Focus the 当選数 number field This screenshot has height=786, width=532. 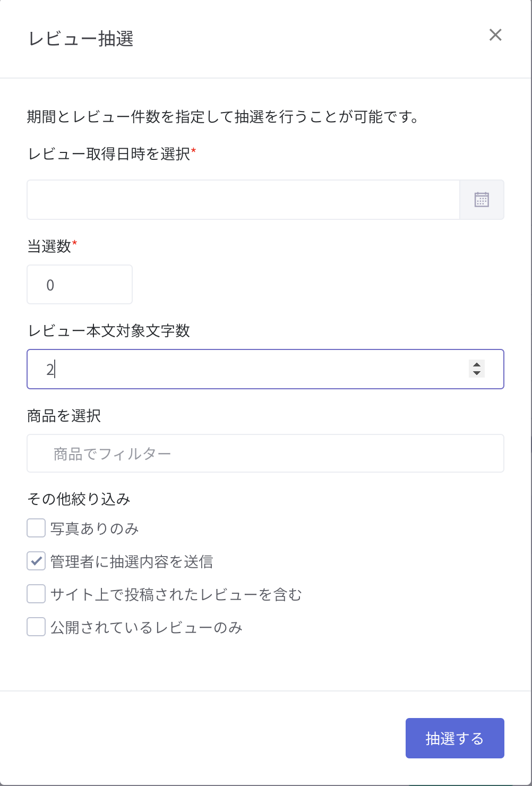click(80, 285)
